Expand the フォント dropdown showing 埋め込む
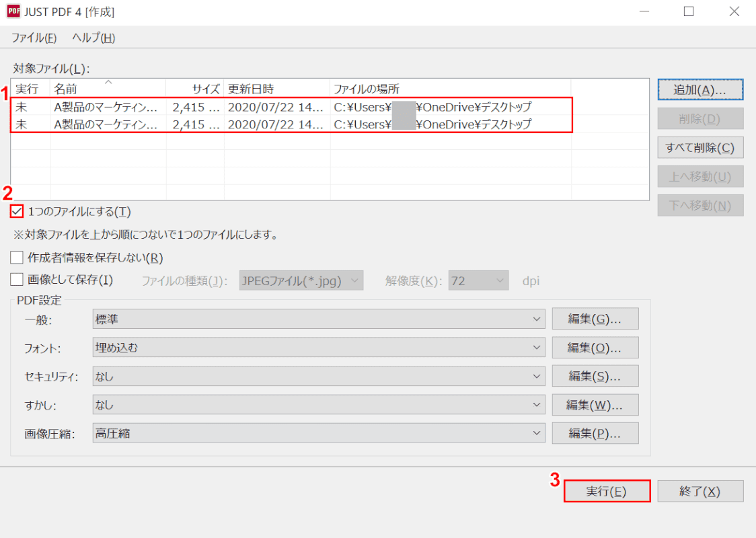Viewport: 756px width, 538px height. click(319, 348)
